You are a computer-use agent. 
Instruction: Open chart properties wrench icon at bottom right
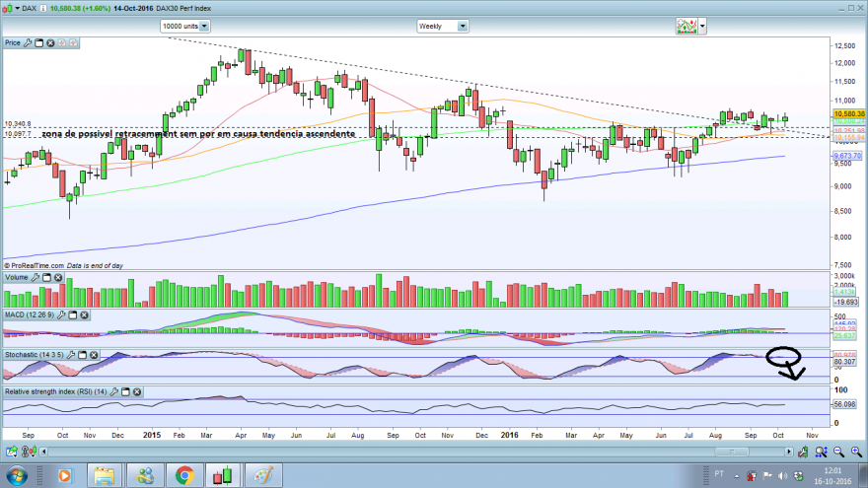pyautogui.click(x=803, y=453)
